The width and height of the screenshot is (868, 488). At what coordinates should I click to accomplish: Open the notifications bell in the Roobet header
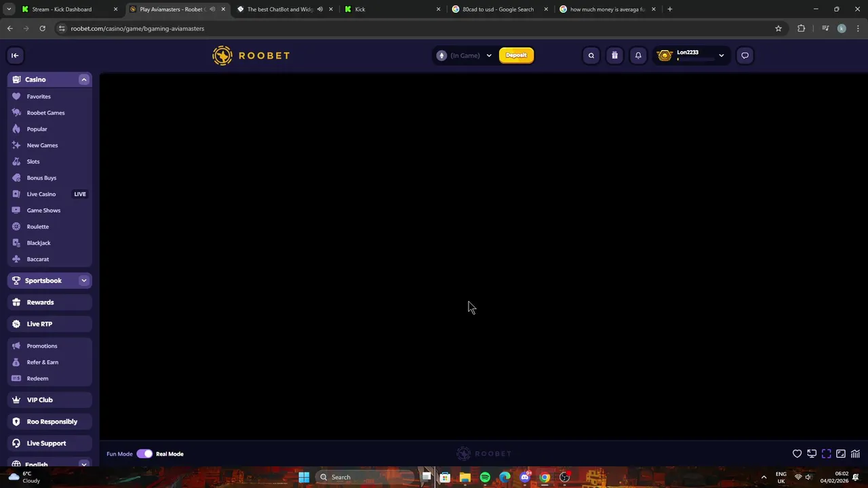[x=638, y=56]
